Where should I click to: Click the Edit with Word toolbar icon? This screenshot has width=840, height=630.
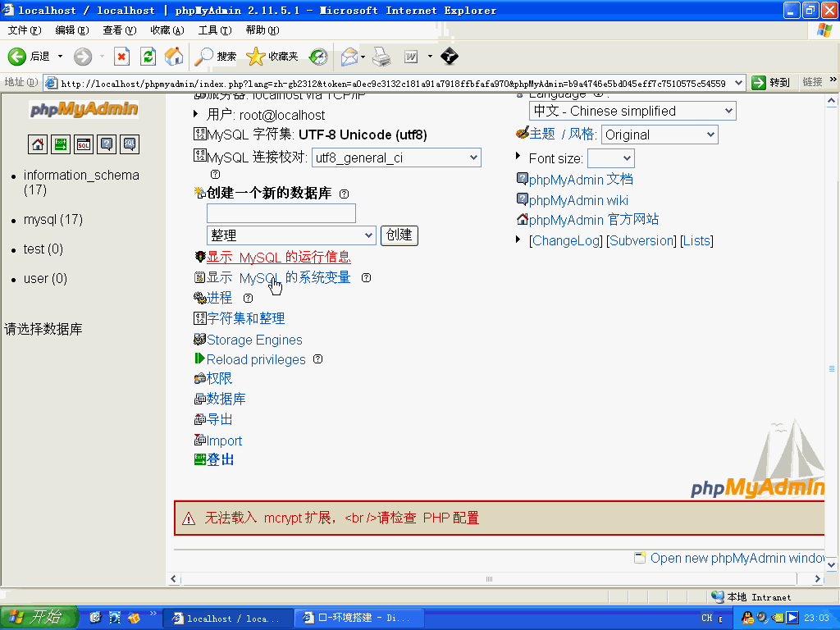(411, 57)
